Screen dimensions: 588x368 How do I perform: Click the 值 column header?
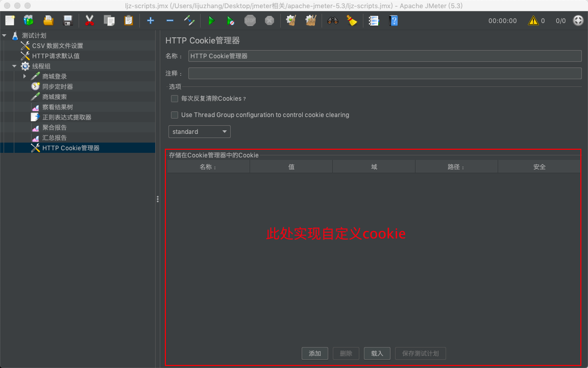(x=291, y=167)
